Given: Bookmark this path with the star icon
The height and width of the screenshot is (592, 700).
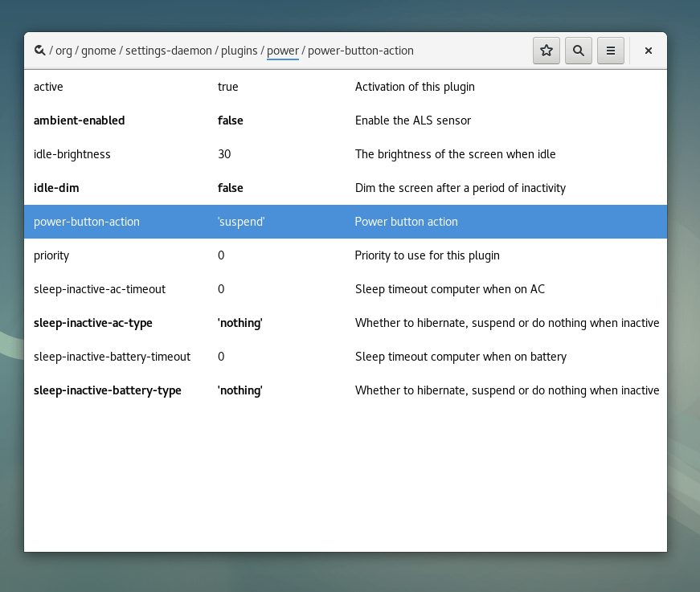Looking at the screenshot, I should tap(546, 50).
